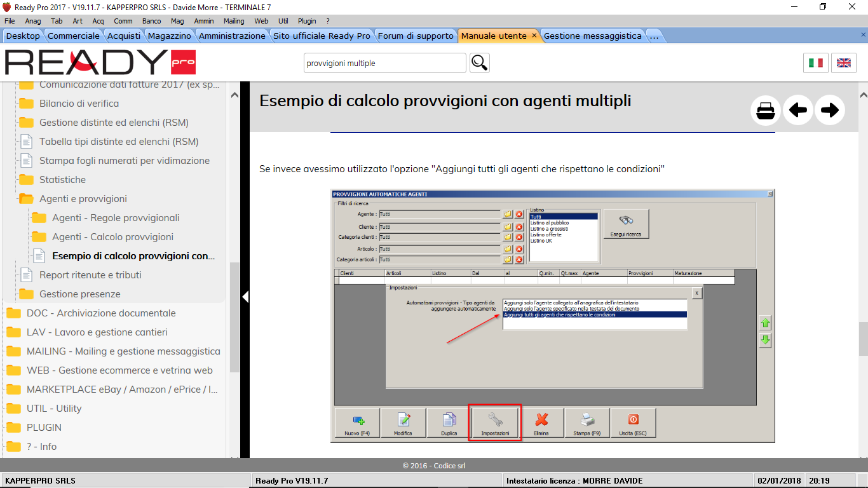Expand LAV - Lavoro e gestione cantieri
This screenshot has width=868, height=488.
point(97,332)
